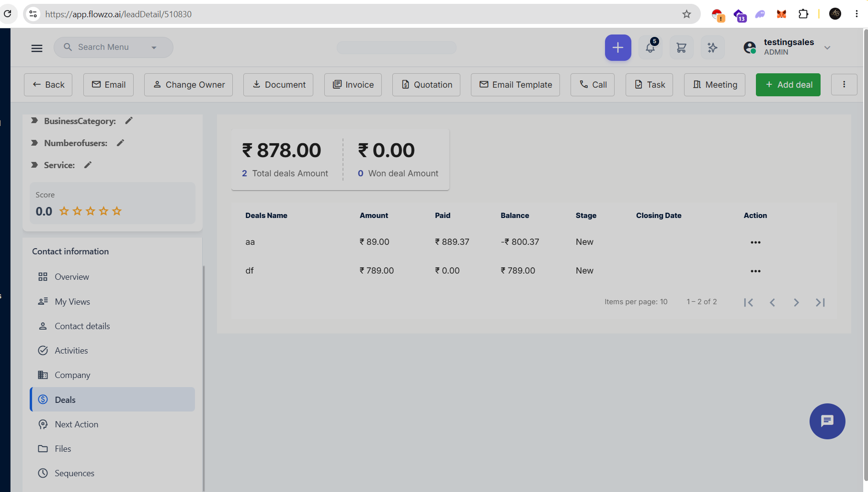Screen dimensions: 868x492
Task: Edit the BusinessCategory field pencil
Action: 129,121
